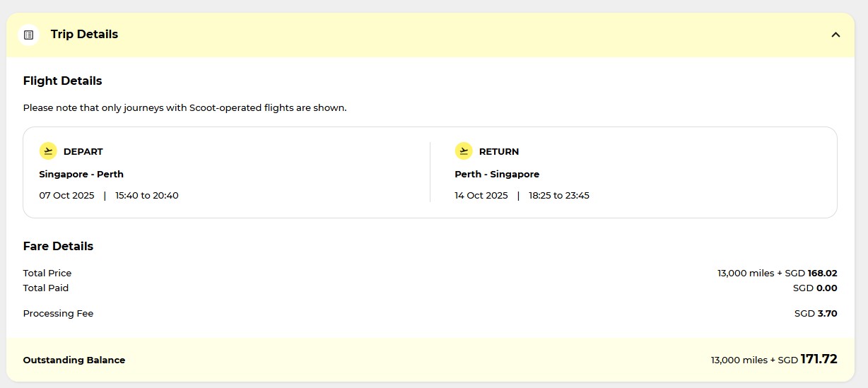
Task: Click the 15:40 to 20:40 flight time
Action: [147, 196]
